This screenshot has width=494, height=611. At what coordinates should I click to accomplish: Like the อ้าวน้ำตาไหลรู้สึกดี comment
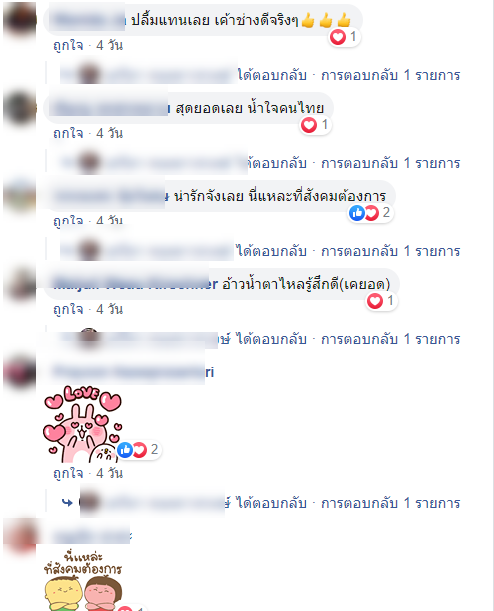pos(68,310)
